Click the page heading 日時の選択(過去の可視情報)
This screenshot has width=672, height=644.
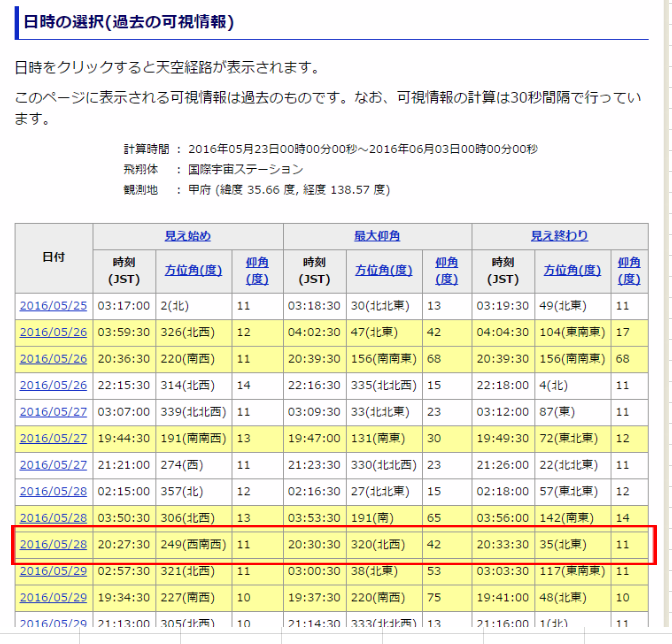[129, 22]
